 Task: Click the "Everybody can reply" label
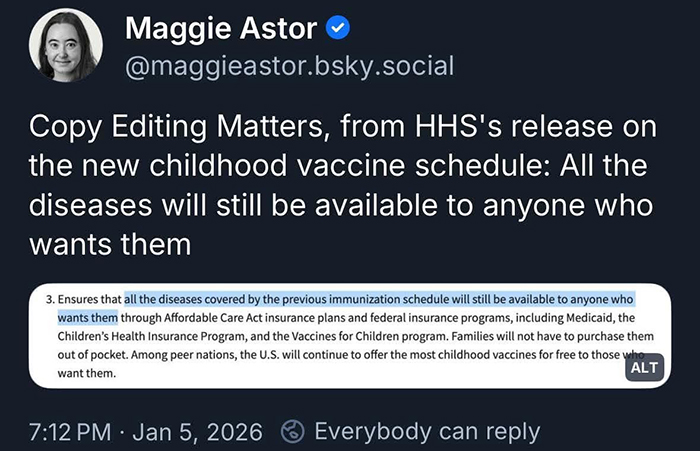tap(427, 432)
